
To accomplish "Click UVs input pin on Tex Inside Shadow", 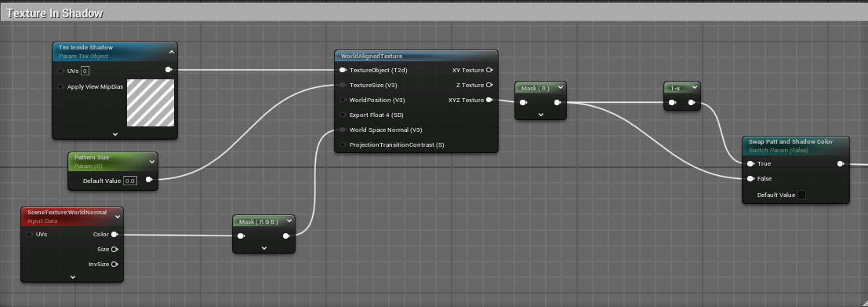I will tap(60, 71).
